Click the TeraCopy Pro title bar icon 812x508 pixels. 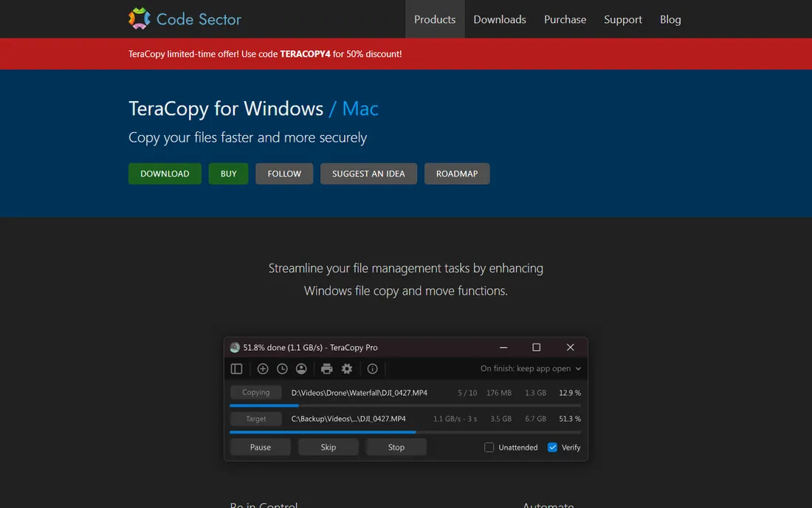[x=235, y=348]
